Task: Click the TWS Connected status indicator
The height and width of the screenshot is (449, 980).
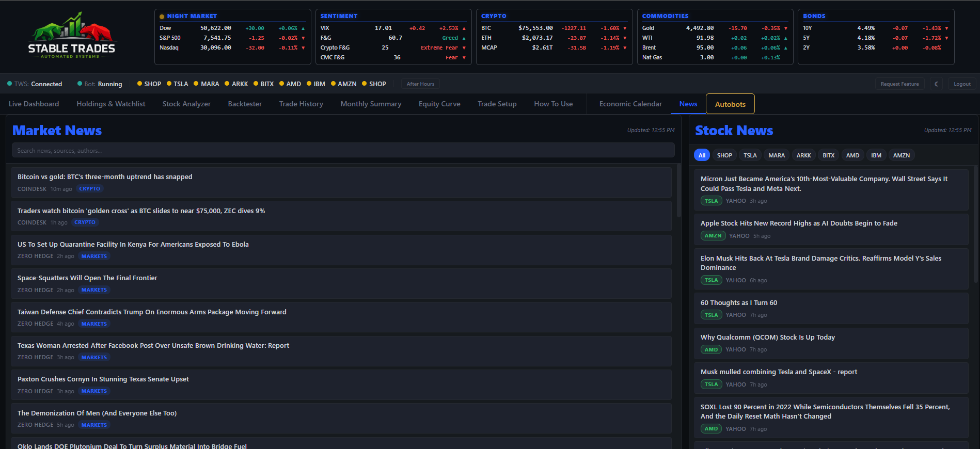Action: (x=35, y=84)
